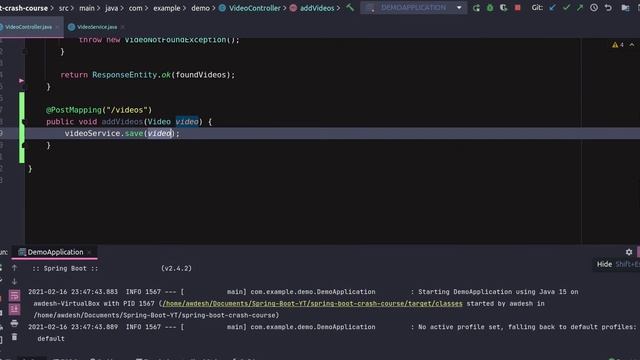
Task: Click the Rerun DemoApplication toolbar icon
Action: point(476,8)
